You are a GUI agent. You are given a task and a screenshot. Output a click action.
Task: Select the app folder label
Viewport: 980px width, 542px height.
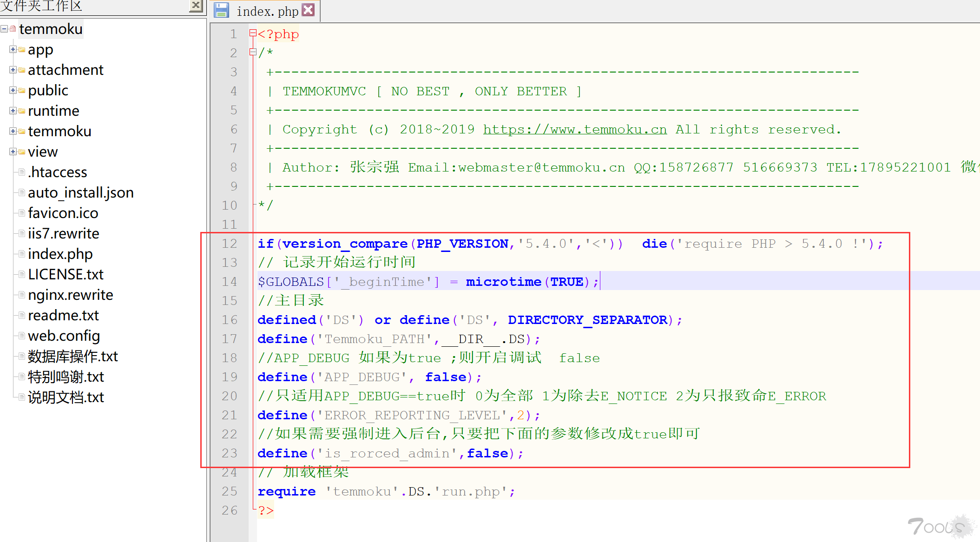tap(40, 49)
